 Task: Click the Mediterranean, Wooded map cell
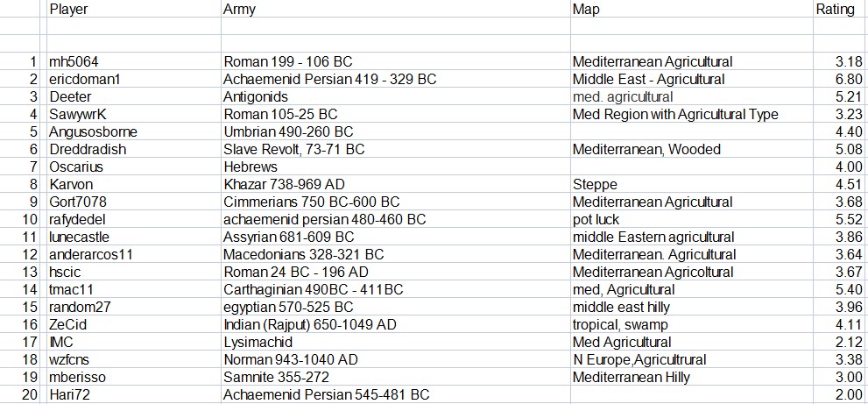(692, 150)
